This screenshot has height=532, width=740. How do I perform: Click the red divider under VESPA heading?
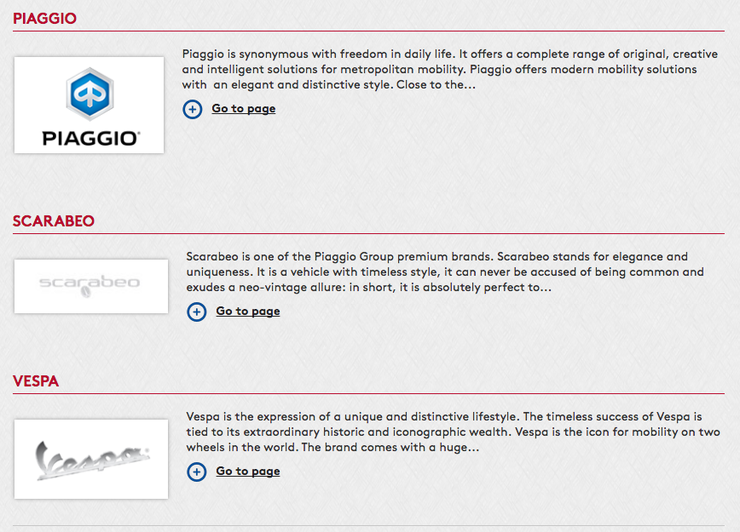click(369, 393)
